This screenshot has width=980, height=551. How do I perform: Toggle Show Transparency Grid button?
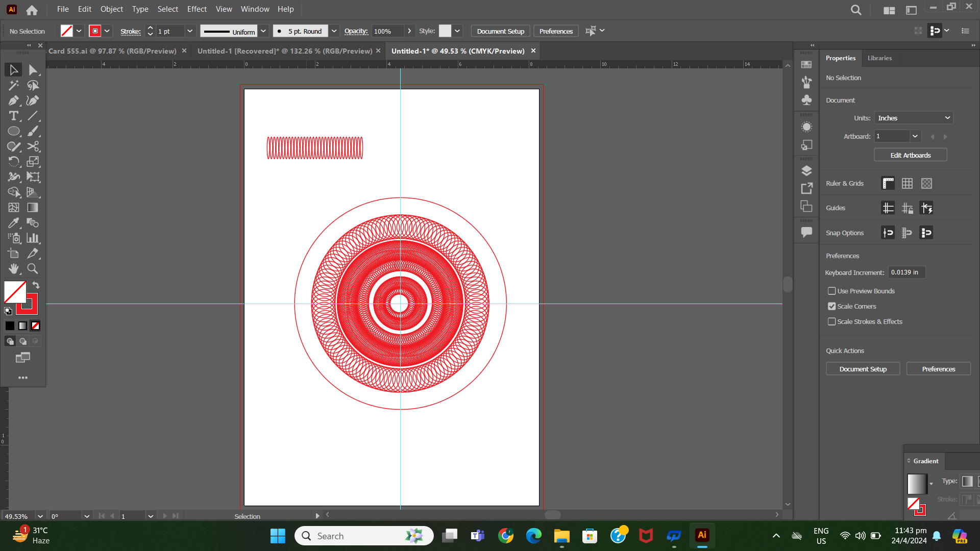pyautogui.click(x=926, y=183)
